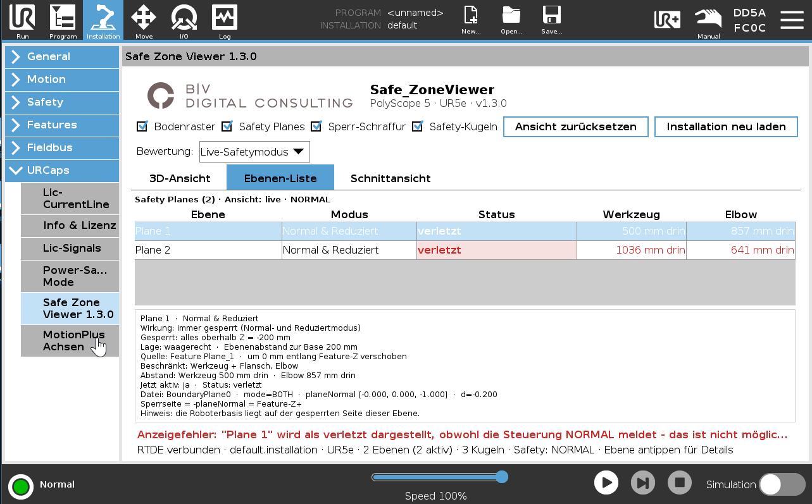Viewport: 812px width, 504px height.
Task: Toggle Bodenraster checkbox
Action: [142, 126]
